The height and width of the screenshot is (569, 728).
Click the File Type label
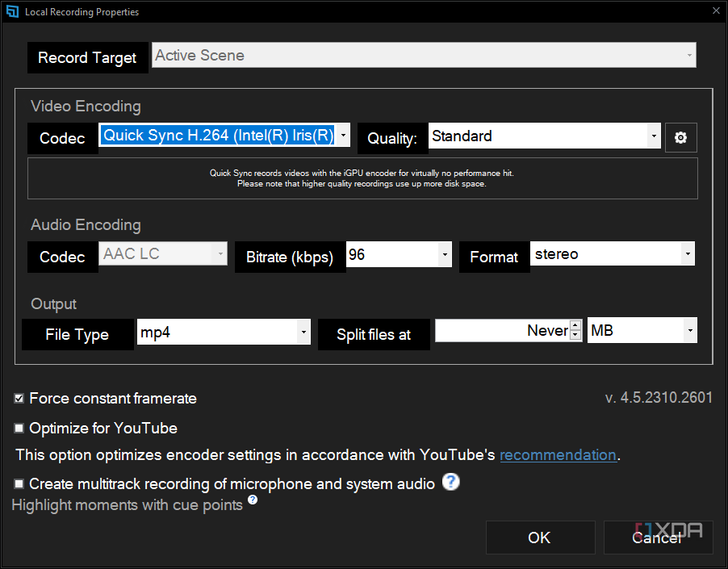(77, 335)
